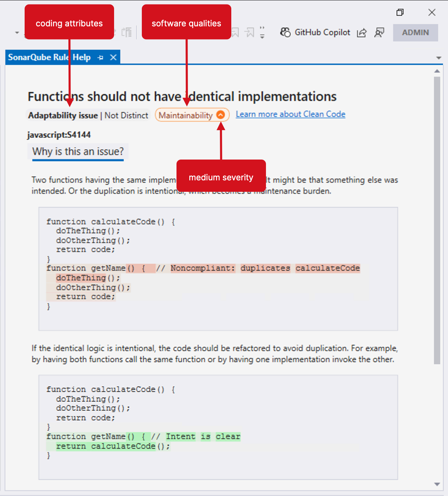Open the panel options dropdown arrow at top right
This screenshot has height=496, width=448.
tap(439, 58)
